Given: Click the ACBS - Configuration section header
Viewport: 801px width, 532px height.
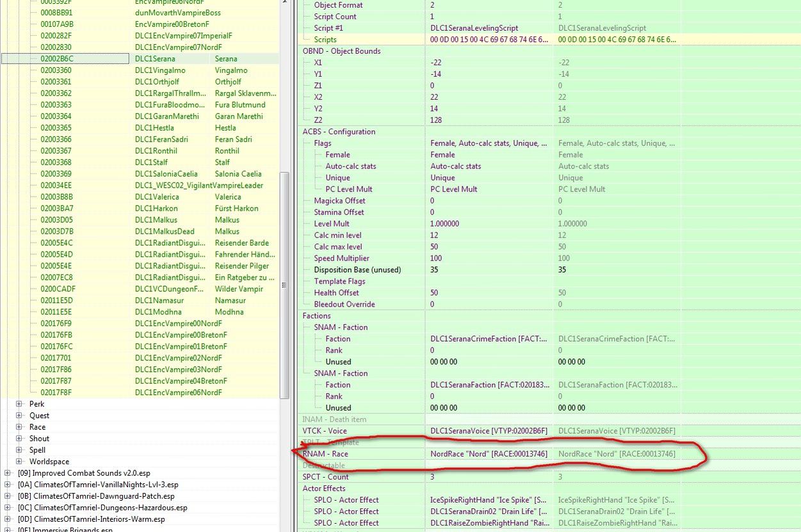Looking at the screenshot, I should [x=339, y=132].
